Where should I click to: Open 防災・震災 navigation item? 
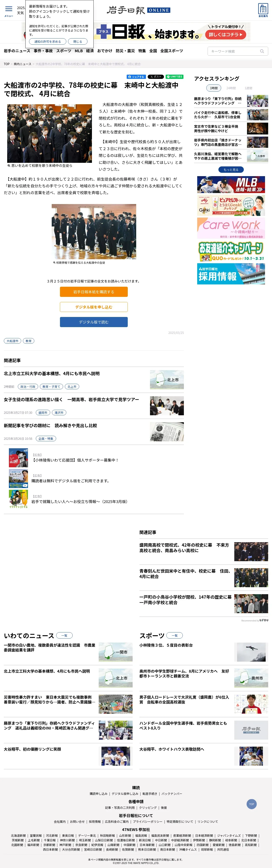point(125,51)
